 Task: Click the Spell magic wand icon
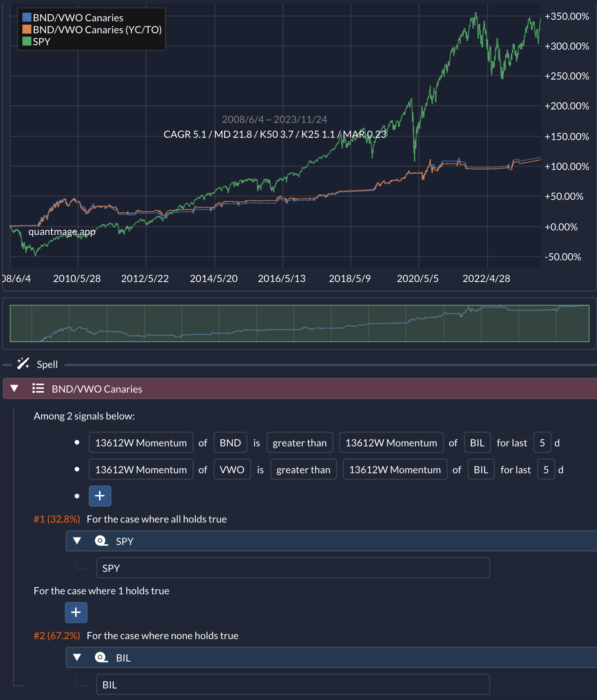click(x=23, y=363)
